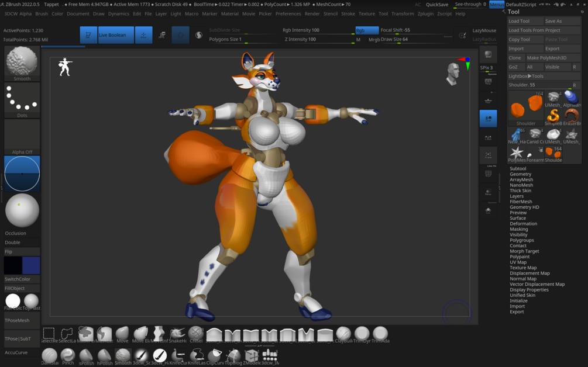Click the sphere material preview above Occlusion
588x367 pixels.
point(22,210)
